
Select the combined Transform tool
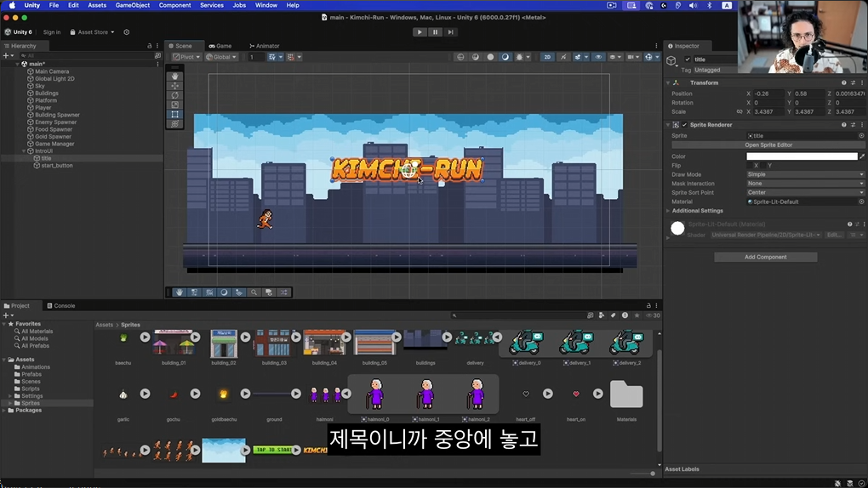(175, 124)
